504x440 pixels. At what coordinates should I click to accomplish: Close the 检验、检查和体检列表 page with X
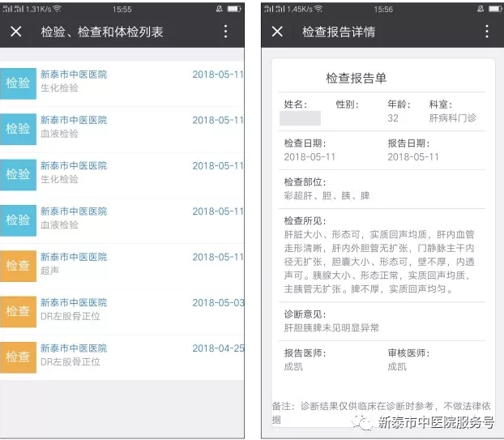click(16, 32)
